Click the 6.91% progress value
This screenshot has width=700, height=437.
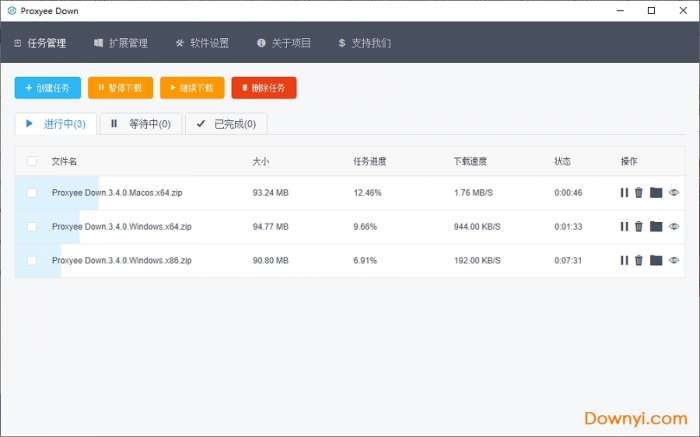pos(365,260)
